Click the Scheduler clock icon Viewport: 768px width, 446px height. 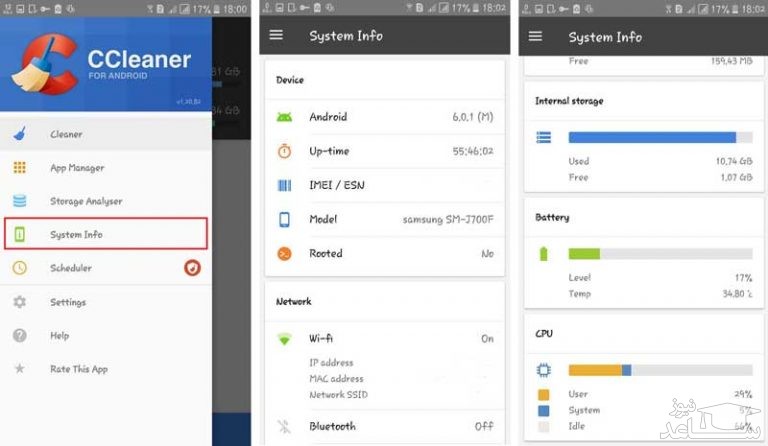pyautogui.click(x=19, y=268)
